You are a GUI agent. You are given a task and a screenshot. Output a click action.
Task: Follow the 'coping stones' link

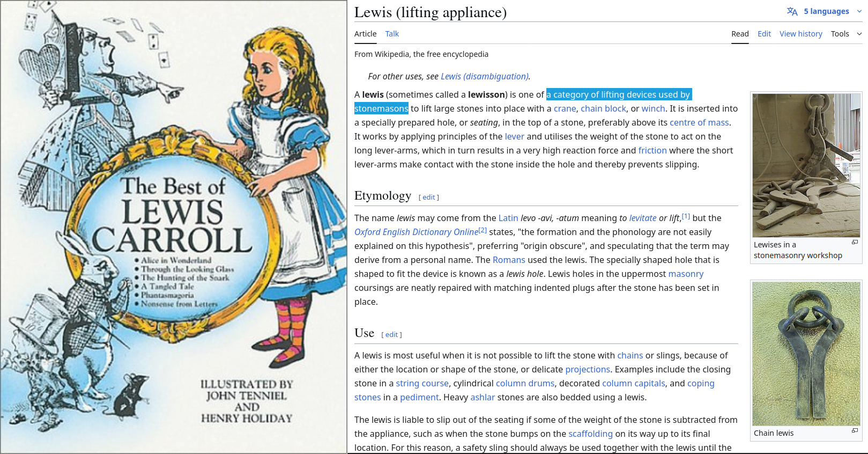pyautogui.click(x=701, y=383)
